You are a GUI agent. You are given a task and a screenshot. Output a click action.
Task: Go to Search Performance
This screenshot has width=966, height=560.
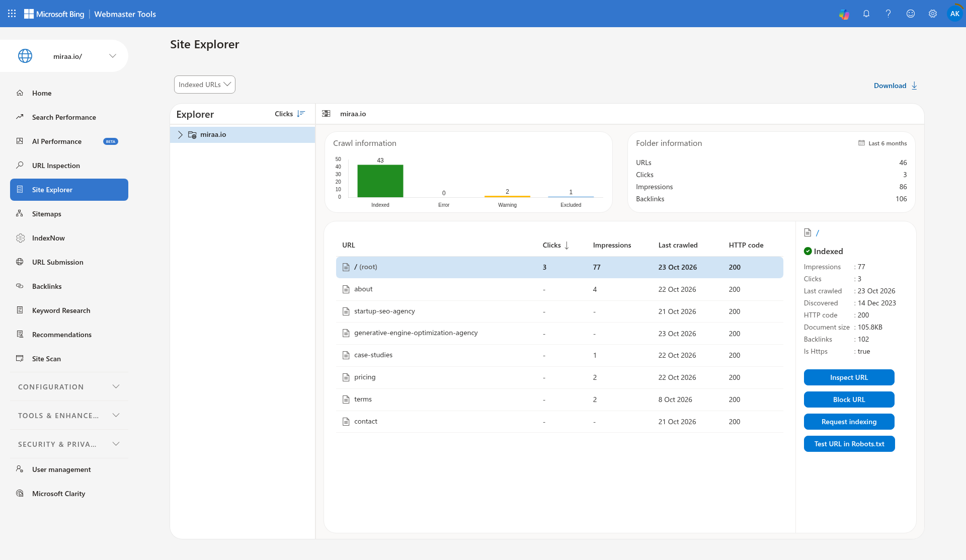[69, 117]
